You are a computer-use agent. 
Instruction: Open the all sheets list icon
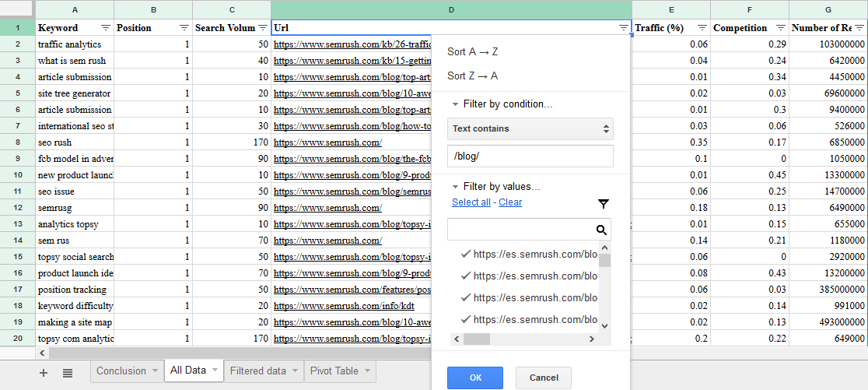[x=68, y=373]
